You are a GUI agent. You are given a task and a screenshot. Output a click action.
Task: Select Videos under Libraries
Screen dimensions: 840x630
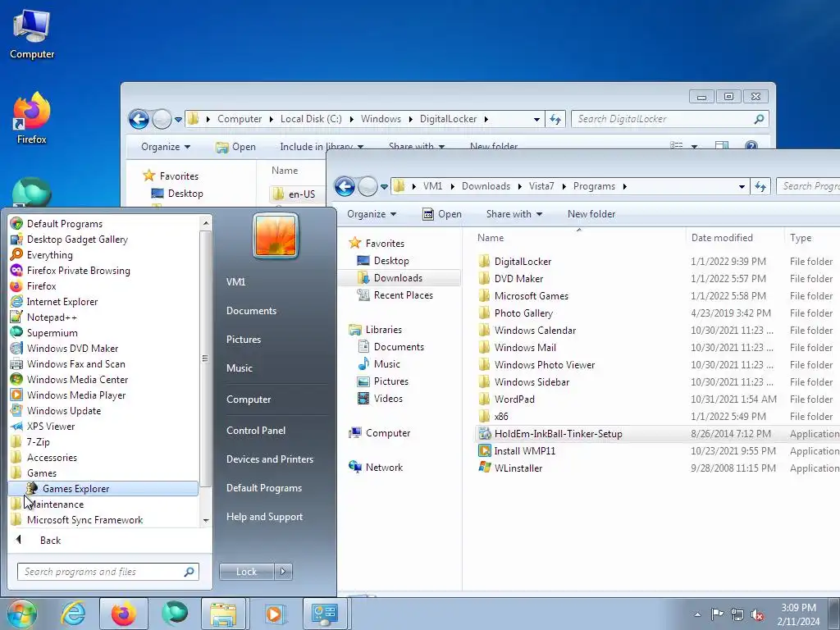point(388,398)
